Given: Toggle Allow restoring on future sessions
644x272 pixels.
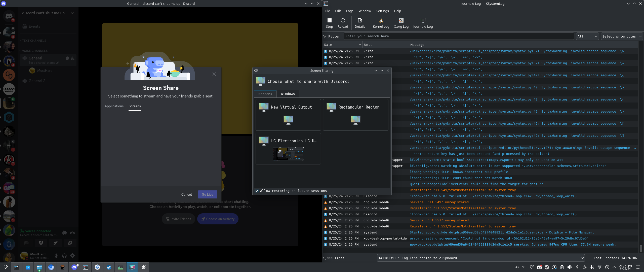Looking at the screenshot, I should coord(291,191).
